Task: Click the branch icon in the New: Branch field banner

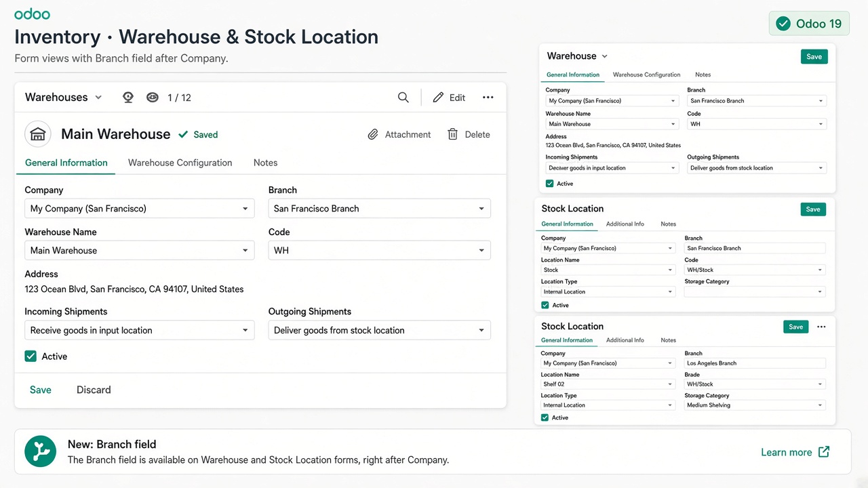Action: [41, 451]
